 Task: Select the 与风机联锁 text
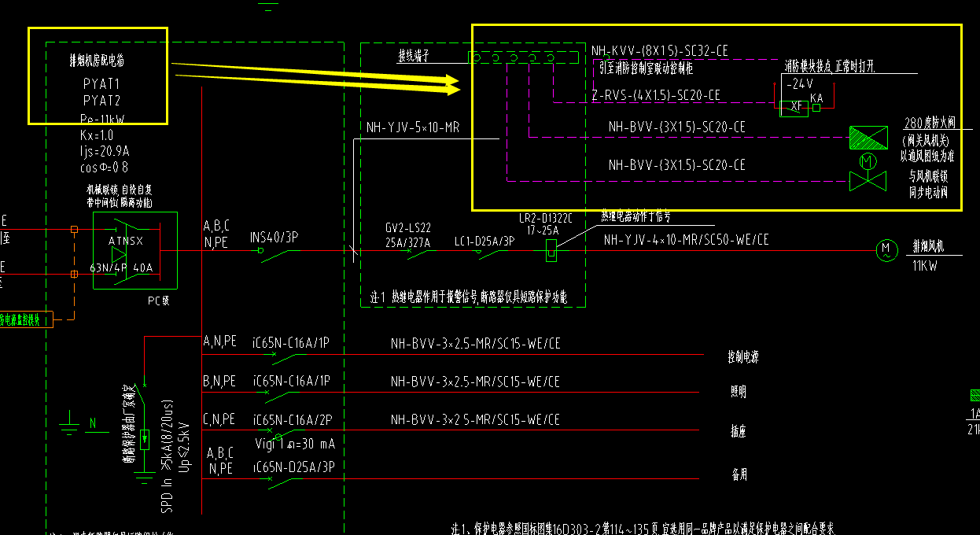(x=929, y=175)
